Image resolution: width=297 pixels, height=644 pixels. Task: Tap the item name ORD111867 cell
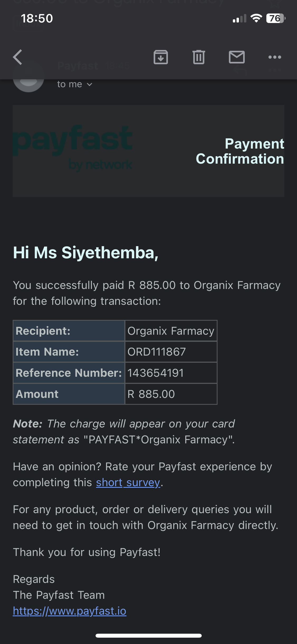(x=171, y=352)
